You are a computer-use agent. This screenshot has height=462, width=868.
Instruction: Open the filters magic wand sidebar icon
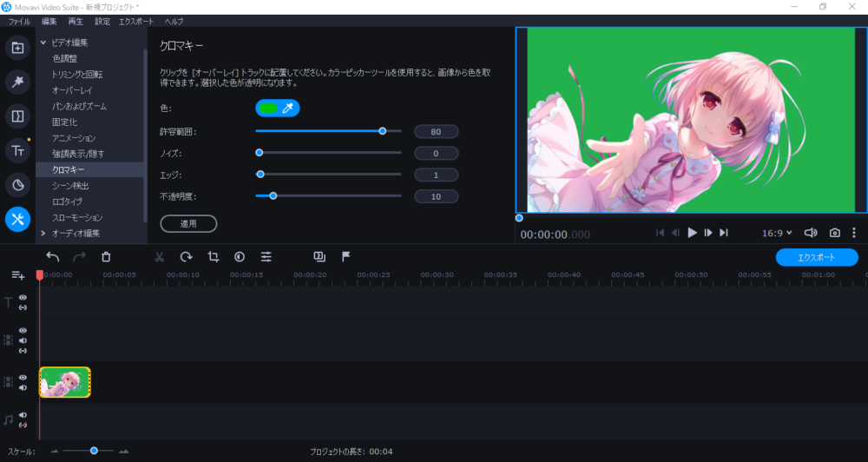click(17, 82)
